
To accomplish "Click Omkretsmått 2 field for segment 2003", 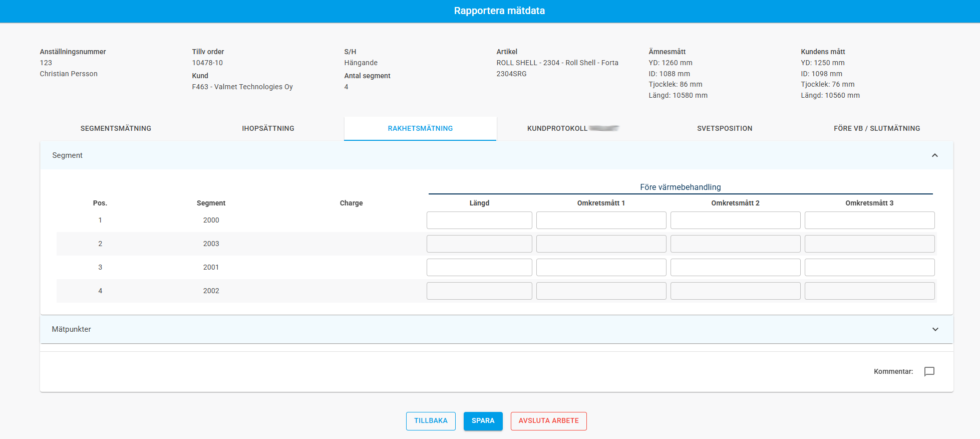I will 735,244.
